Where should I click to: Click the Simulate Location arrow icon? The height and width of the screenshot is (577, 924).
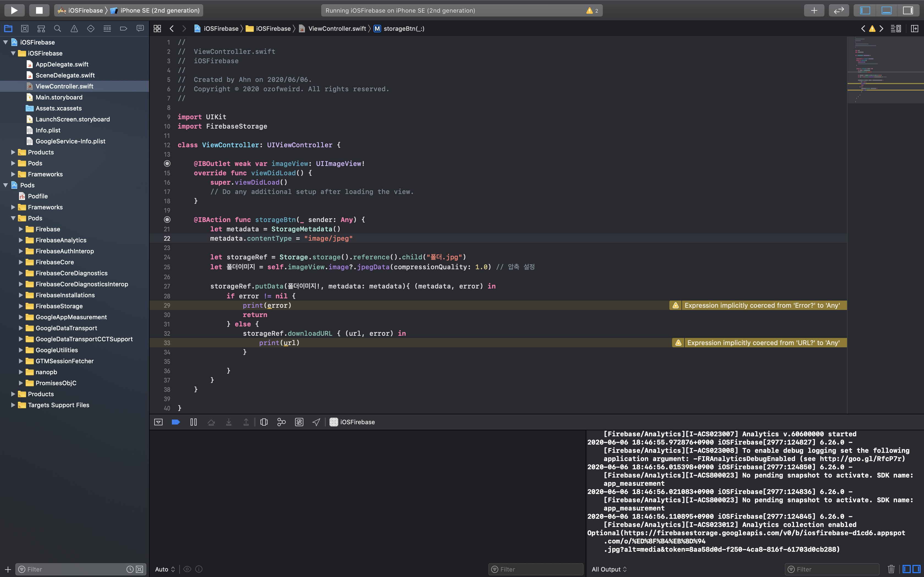tap(316, 422)
